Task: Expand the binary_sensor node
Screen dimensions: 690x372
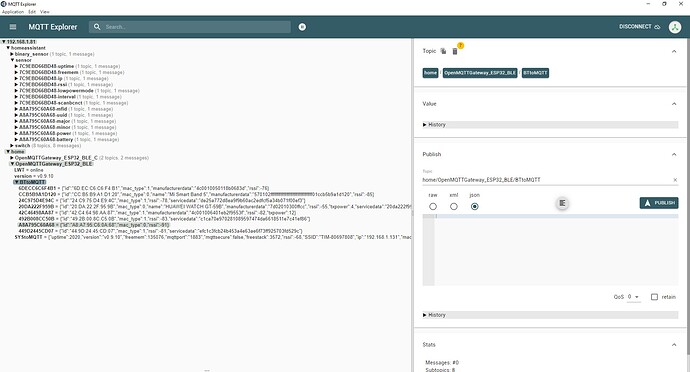Action: tap(12, 54)
